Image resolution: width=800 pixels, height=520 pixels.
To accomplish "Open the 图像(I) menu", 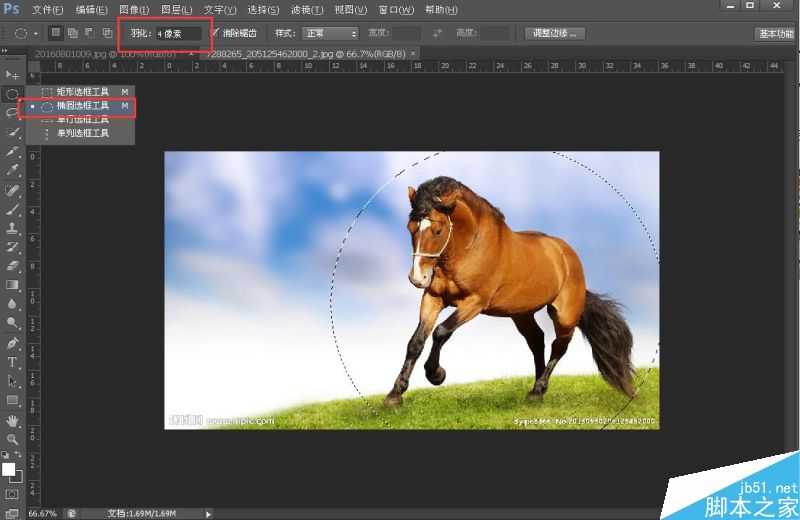I will [x=134, y=9].
